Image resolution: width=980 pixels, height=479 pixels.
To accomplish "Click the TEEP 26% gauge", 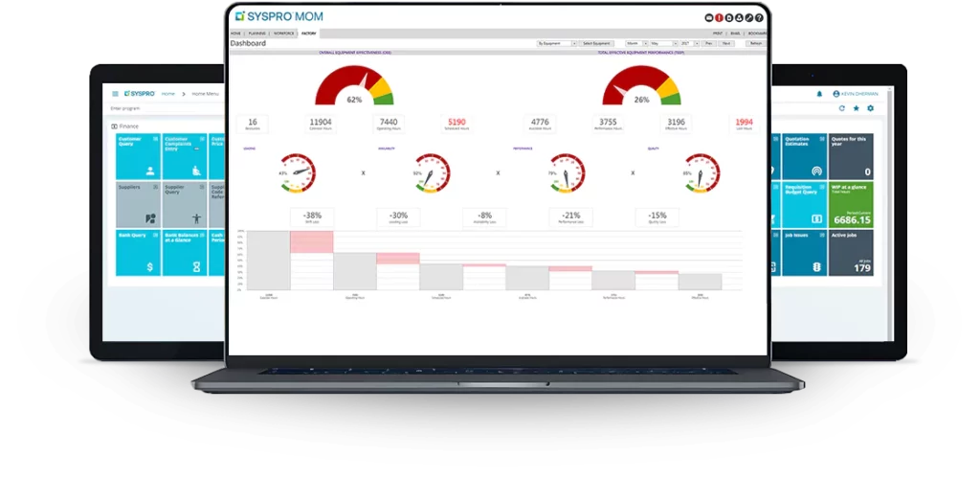I will (641, 85).
